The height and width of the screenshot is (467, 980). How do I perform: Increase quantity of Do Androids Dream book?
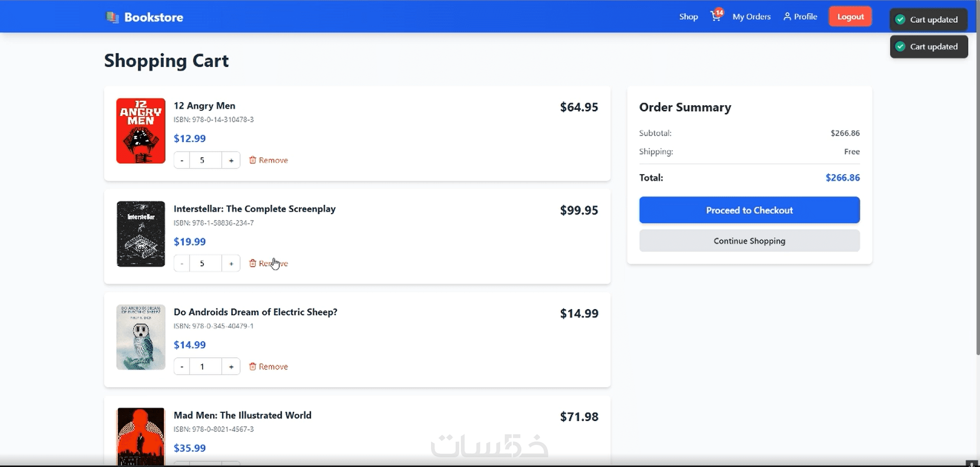click(231, 367)
